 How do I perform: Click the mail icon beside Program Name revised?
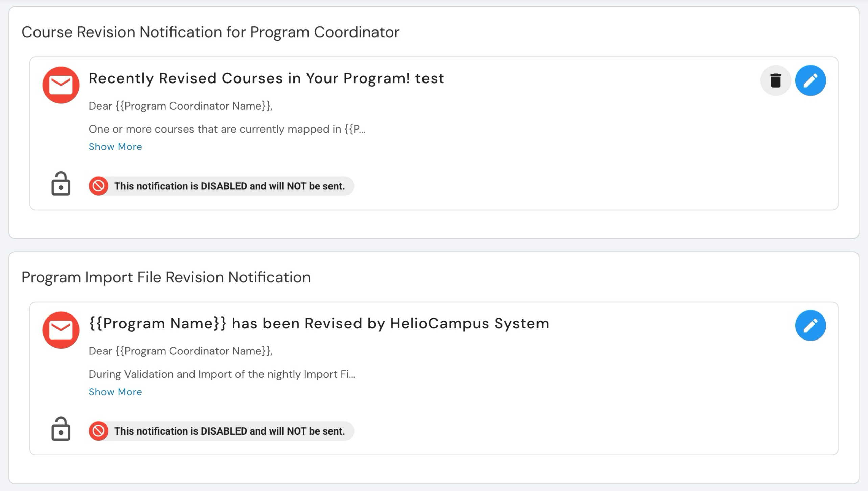coord(61,330)
